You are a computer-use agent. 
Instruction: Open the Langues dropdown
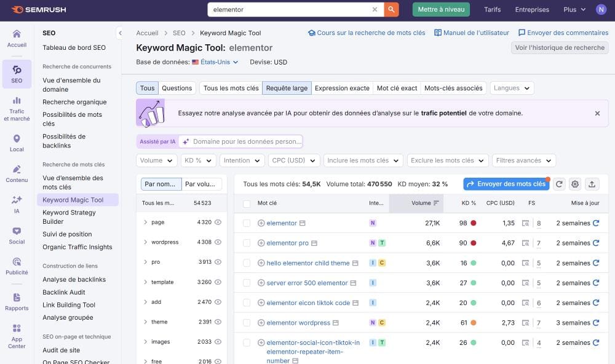pyautogui.click(x=512, y=89)
